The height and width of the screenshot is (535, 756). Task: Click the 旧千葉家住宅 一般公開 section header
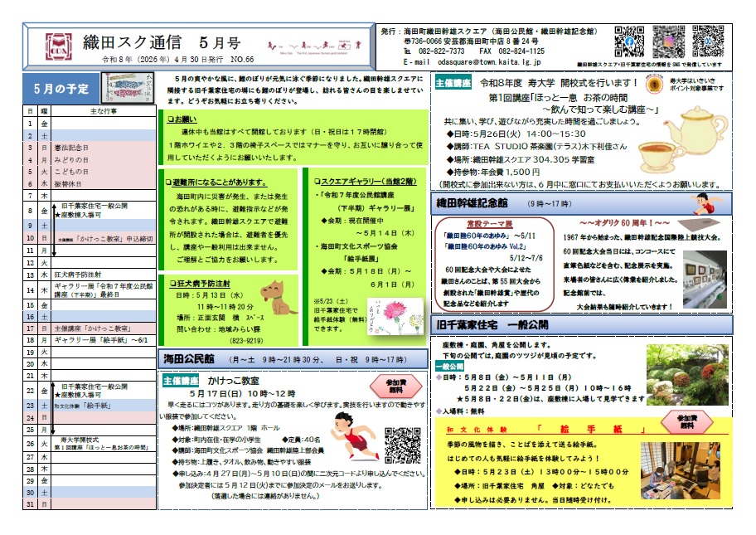(x=581, y=324)
